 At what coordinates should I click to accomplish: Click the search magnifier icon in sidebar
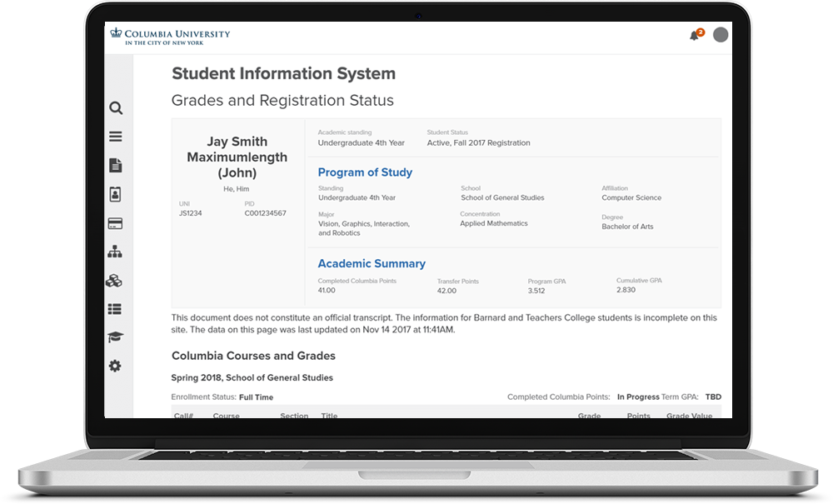point(116,108)
